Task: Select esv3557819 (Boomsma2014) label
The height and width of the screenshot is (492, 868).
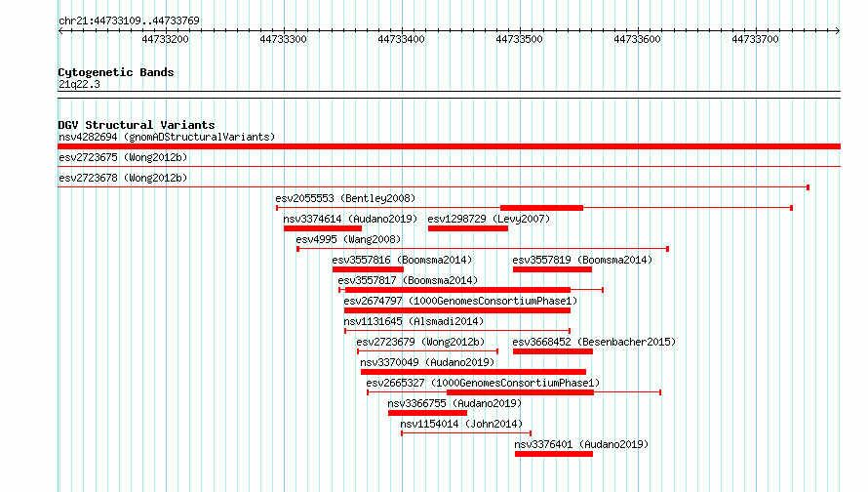Action: tap(582, 260)
